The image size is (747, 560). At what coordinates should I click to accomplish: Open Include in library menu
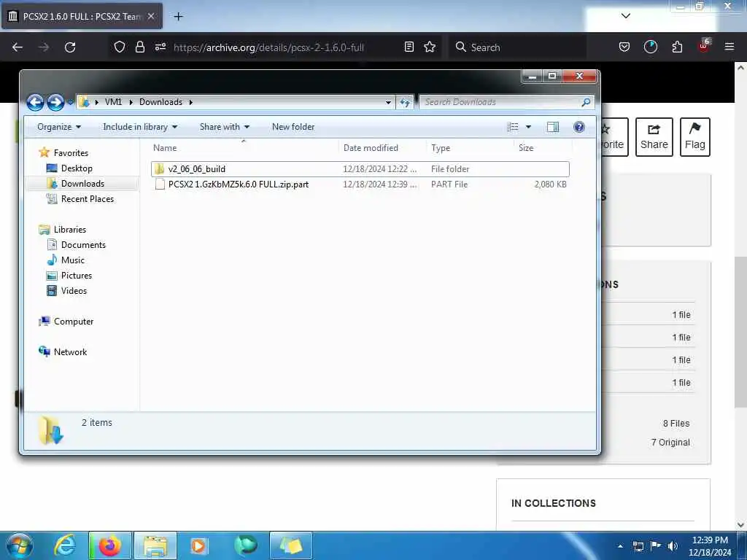click(x=140, y=127)
